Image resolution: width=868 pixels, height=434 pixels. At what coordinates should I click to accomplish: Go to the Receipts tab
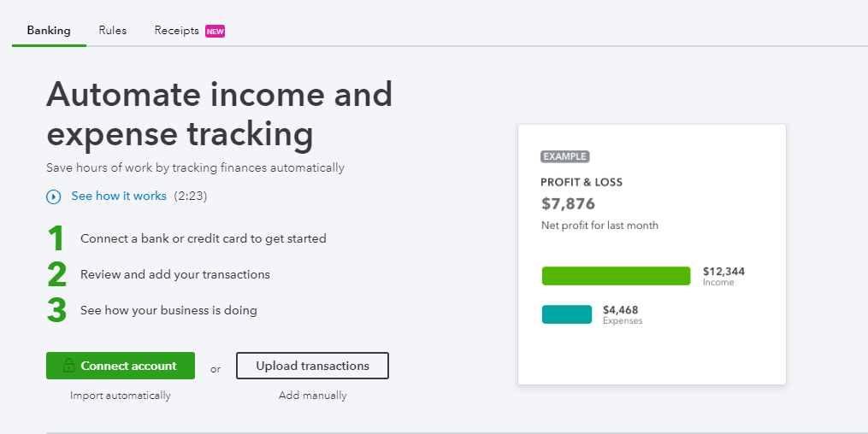[x=176, y=31]
